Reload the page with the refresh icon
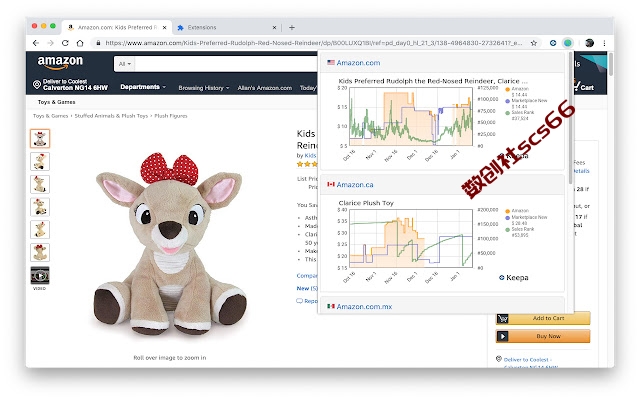This screenshot has height=400, width=640. pos(65,43)
